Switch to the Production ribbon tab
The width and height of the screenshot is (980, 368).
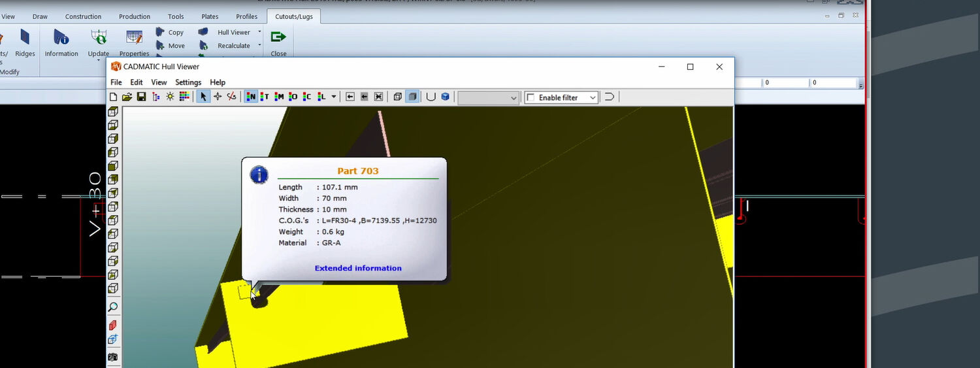[x=135, y=16]
